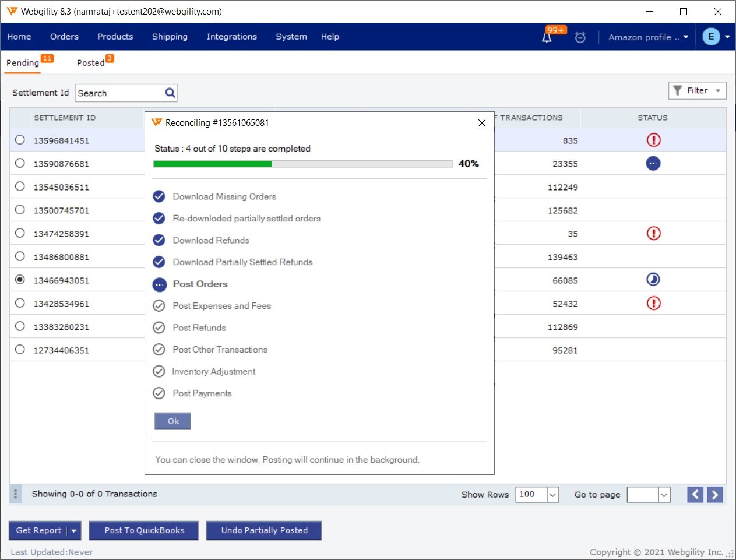Open the Products menu
The width and height of the screenshot is (736, 560).
pyautogui.click(x=115, y=37)
